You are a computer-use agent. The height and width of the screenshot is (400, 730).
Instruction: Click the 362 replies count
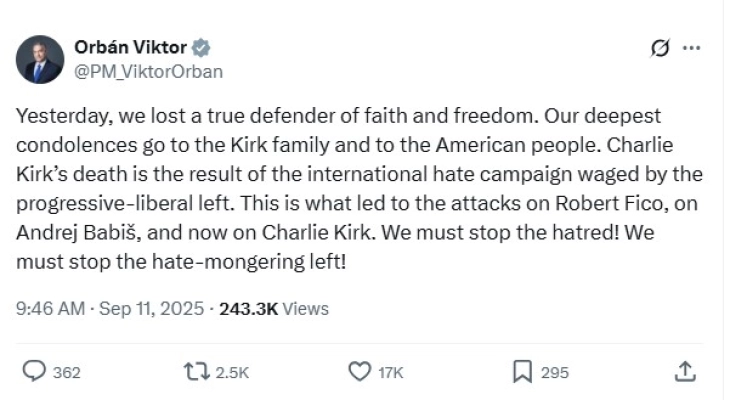click(67, 373)
